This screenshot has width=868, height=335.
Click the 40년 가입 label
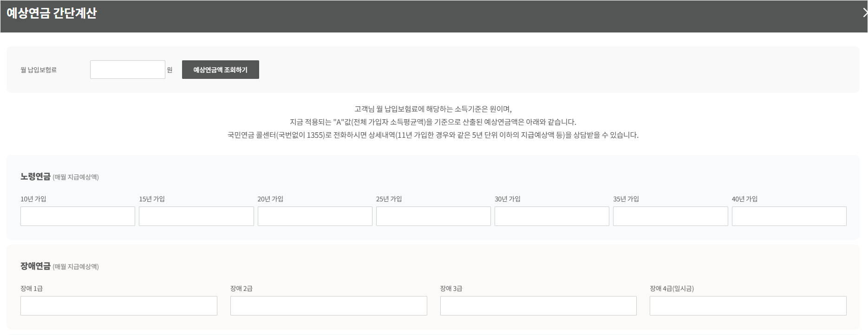[744, 199]
